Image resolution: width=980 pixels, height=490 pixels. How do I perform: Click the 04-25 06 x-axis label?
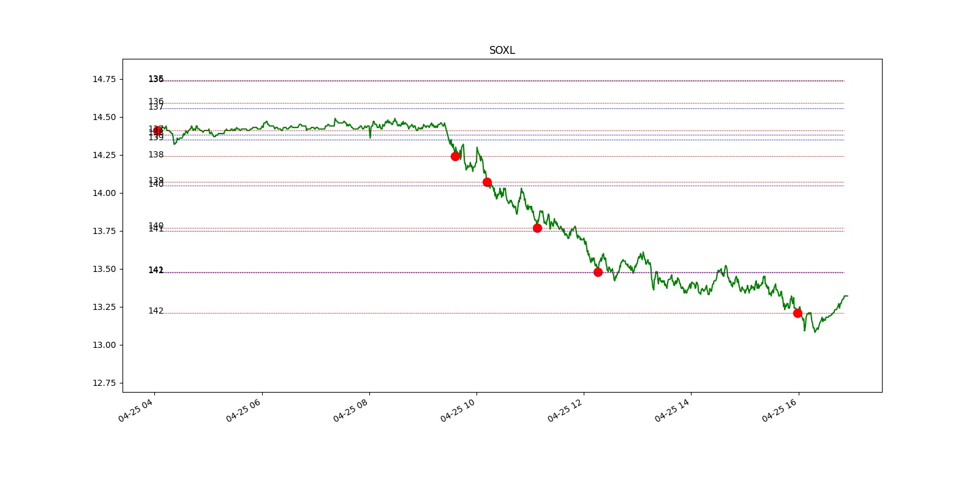(243, 410)
